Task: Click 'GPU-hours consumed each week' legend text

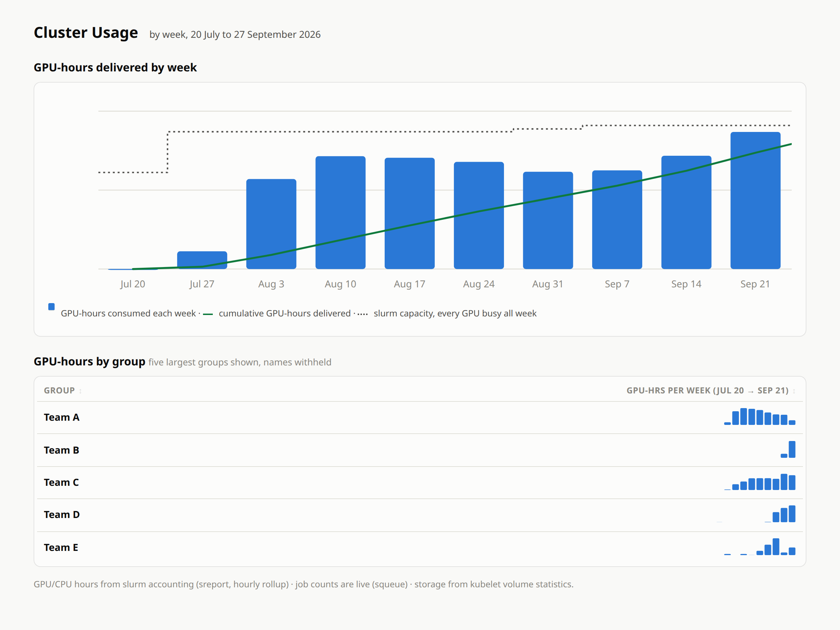Action: tap(128, 313)
